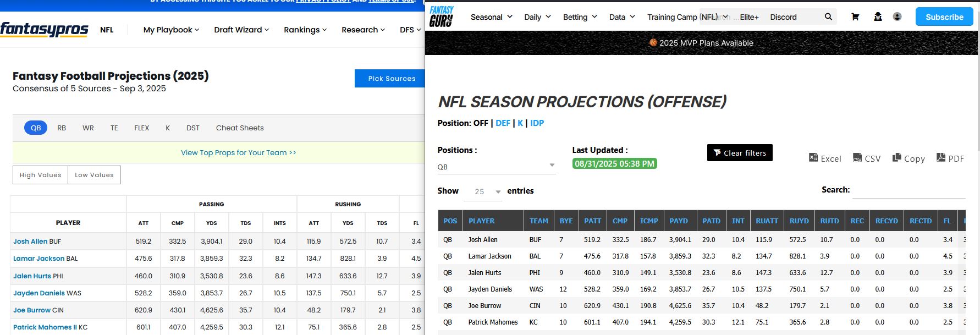The height and width of the screenshot is (335, 980).
Task: Click the user account avatar icon
Action: coord(897,17)
